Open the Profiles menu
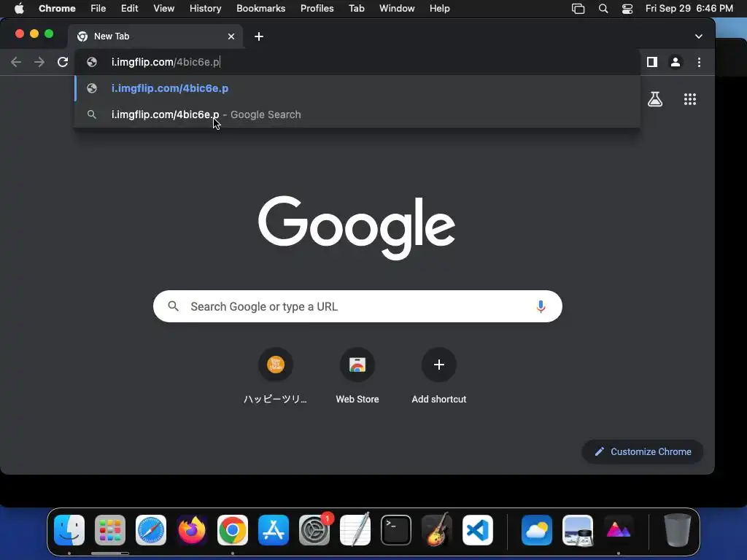747x560 pixels. coord(317,9)
